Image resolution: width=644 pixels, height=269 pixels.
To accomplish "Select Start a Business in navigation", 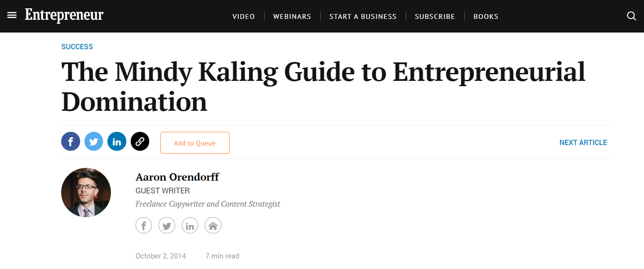I will 363,16.
